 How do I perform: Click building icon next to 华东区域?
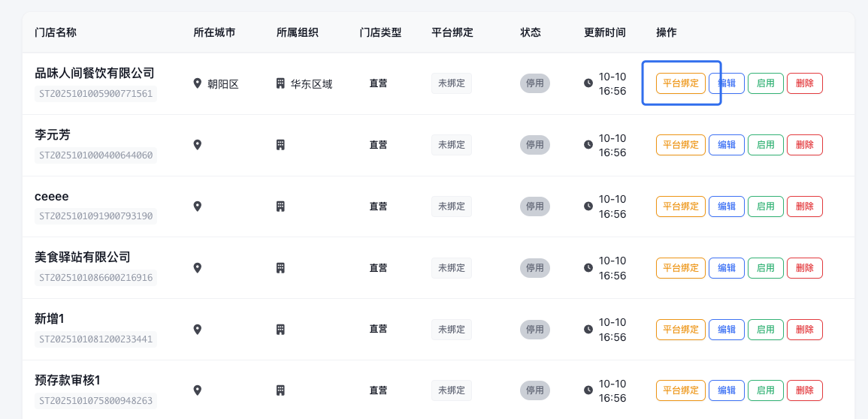[280, 83]
